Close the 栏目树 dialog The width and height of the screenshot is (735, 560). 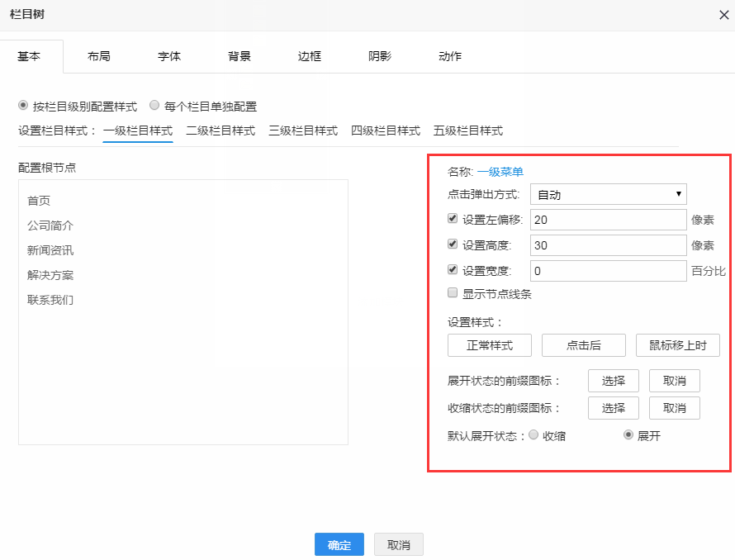723,15
